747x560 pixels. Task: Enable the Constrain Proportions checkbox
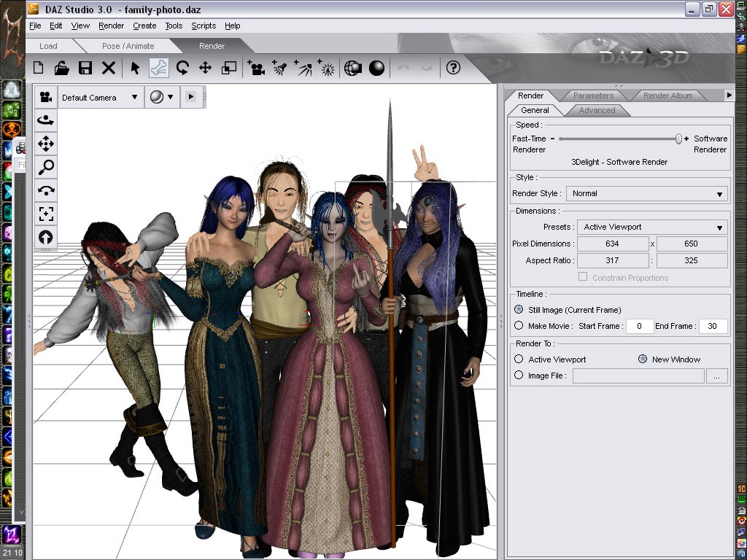[583, 277]
